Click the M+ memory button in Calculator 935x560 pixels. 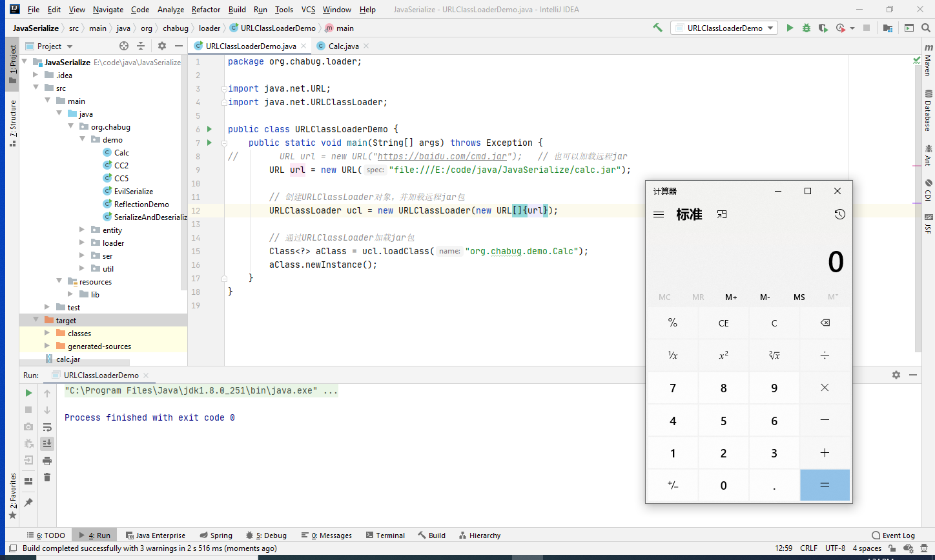(x=731, y=297)
